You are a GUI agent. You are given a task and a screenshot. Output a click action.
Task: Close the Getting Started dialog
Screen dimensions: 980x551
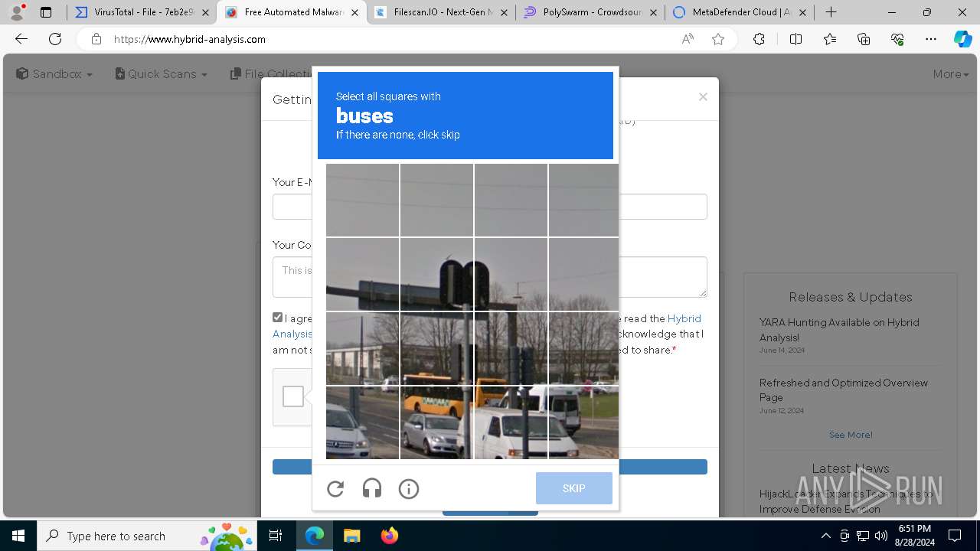pyautogui.click(x=703, y=97)
